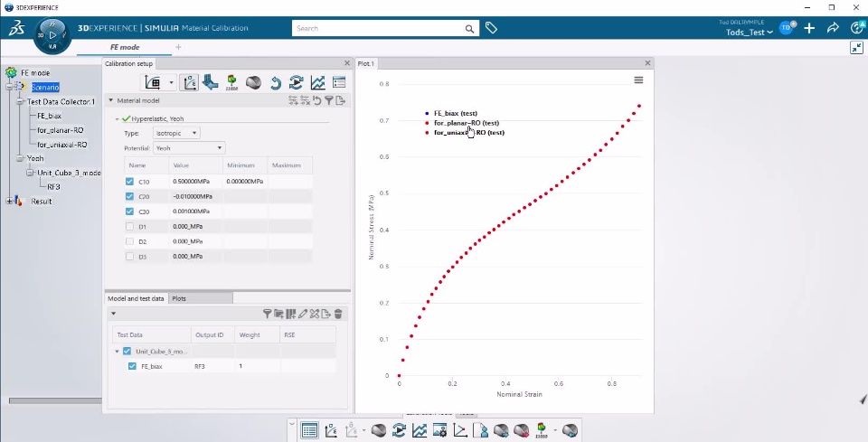Enable the D2 parameter checkbox
Viewport: 868px width, 442px height.
coord(129,241)
